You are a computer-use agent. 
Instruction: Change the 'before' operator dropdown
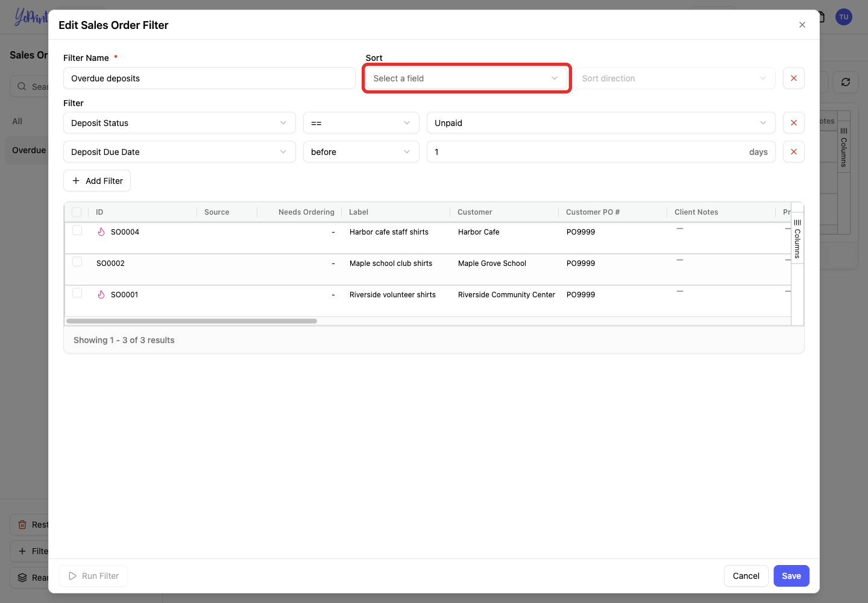coord(361,152)
